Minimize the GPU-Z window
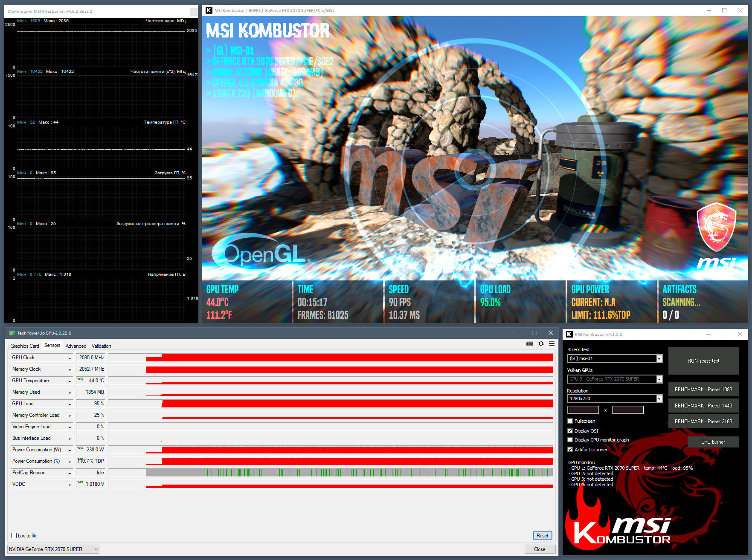The width and height of the screenshot is (752, 560). pos(519,333)
